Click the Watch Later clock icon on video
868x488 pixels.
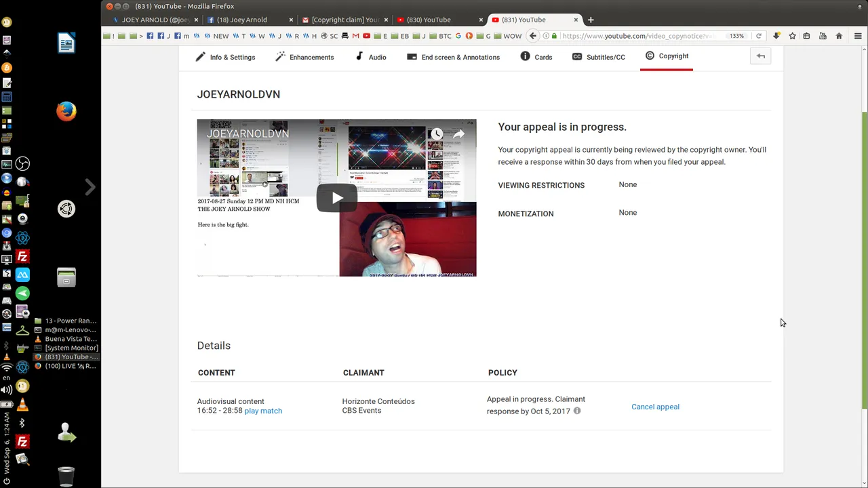point(436,134)
